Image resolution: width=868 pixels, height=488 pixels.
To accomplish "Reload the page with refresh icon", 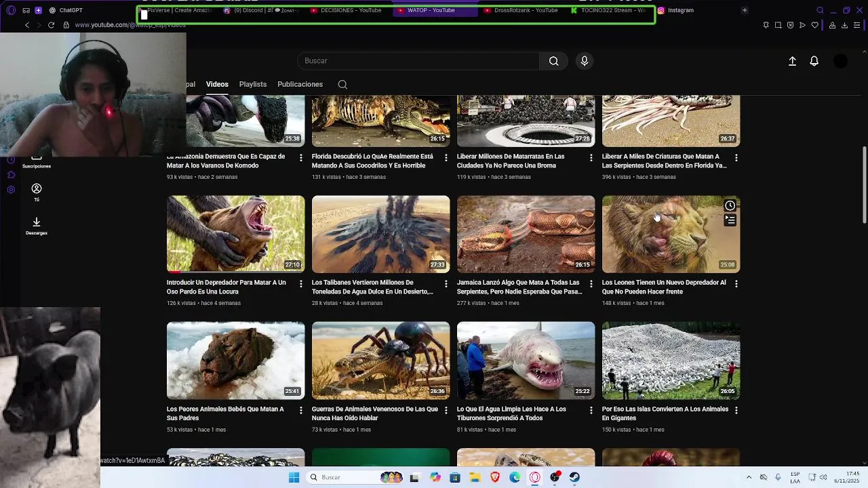I will tap(51, 25).
